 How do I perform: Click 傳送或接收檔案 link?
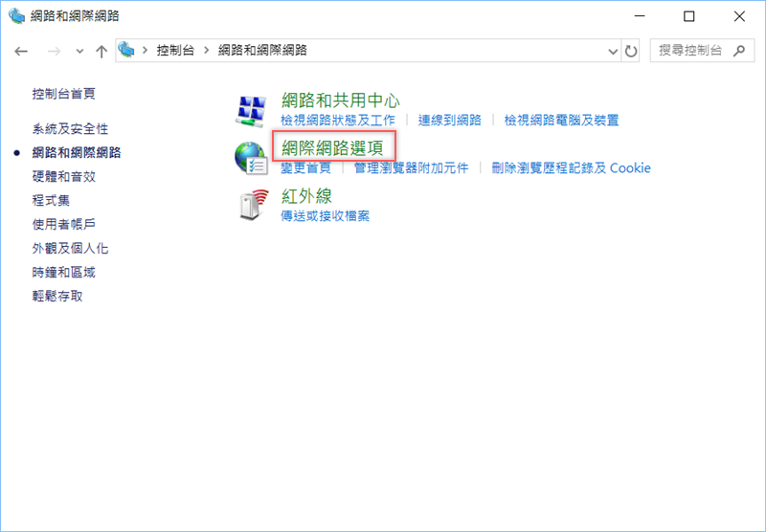(x=325, y=215)
